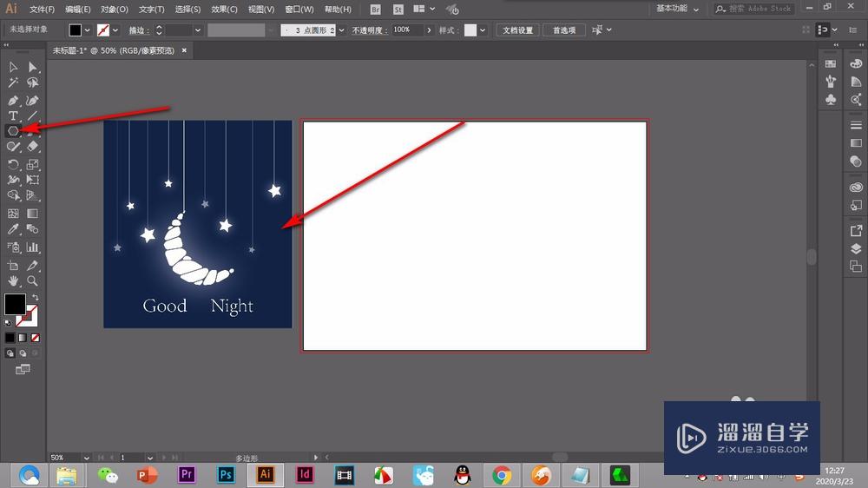This screenshot has height=488, width=868.
Task: Select the Scale tool
Action: click(33, 164)
